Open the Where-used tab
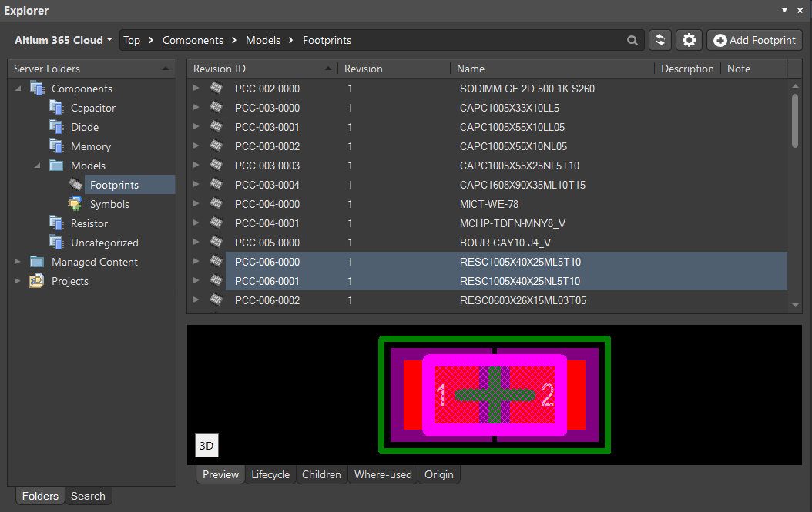The height and width of the screenshot is (512, 812). point(383,475)
